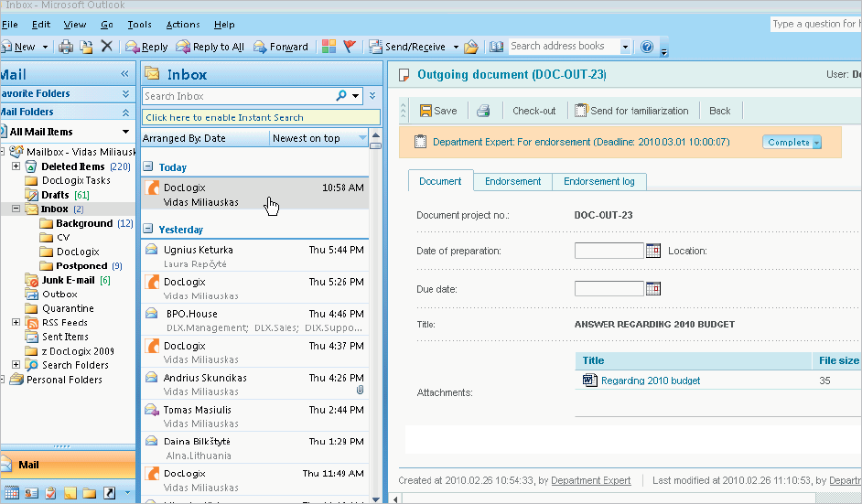Open the Search address books dropdown
This screenshot has width=862, height=504.
coord(625,48)
